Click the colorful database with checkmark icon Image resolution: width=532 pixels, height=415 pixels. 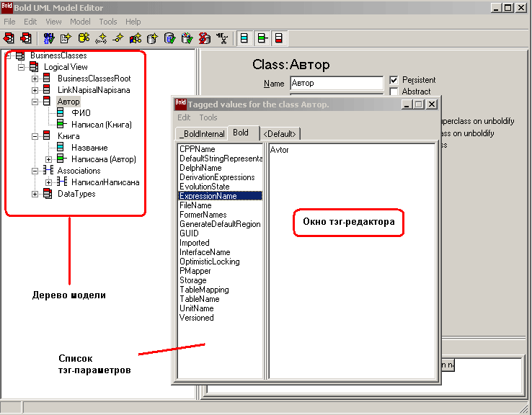[x=187, y=38]
